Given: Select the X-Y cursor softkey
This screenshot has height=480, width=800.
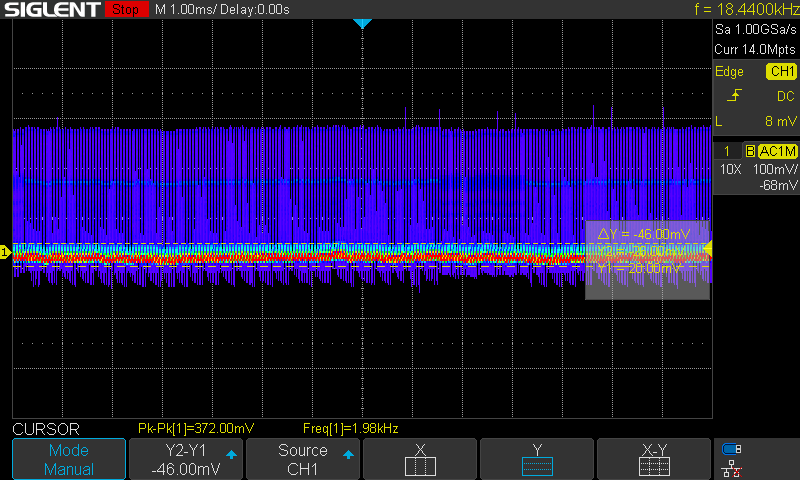Looking at the screenshot, I should click(x=654, y=459).
